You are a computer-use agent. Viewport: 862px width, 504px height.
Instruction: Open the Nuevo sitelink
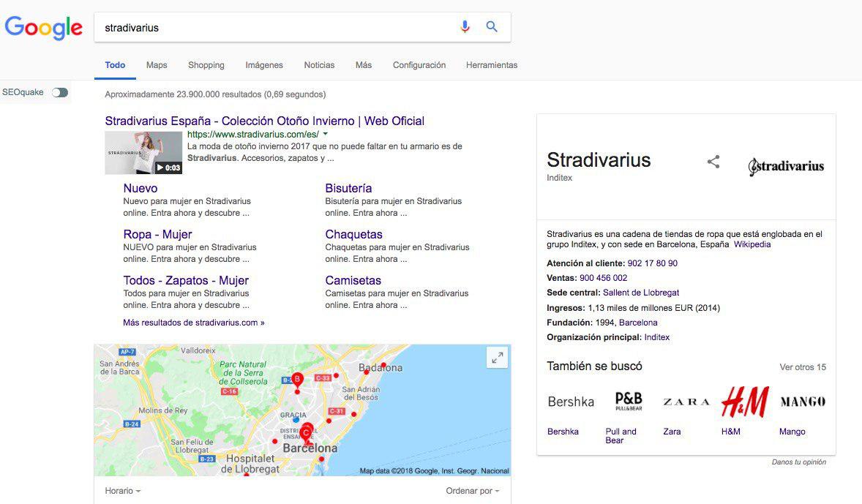(x=140, y=188)
